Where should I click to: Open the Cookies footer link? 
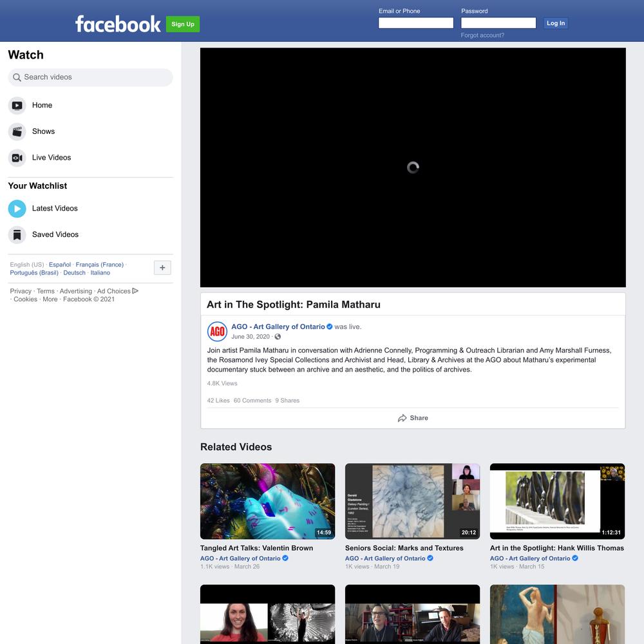click(x=26, y=299)
